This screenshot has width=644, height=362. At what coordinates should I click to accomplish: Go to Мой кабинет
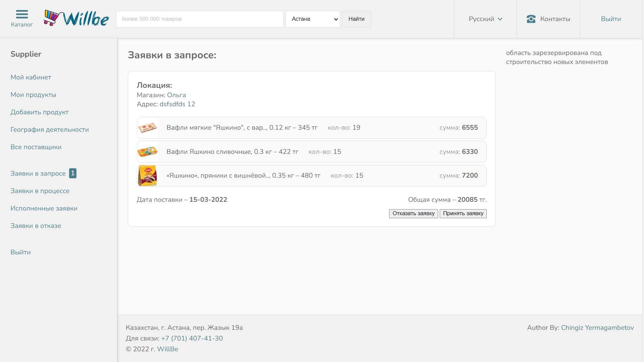pos(31,77)
